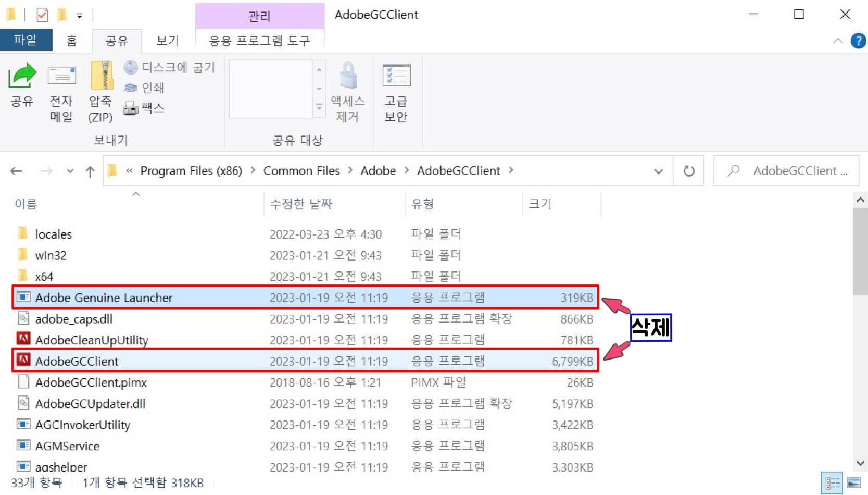Sort by Size (크기) column header
Screen dimensions: 868x495
point(539,204)
